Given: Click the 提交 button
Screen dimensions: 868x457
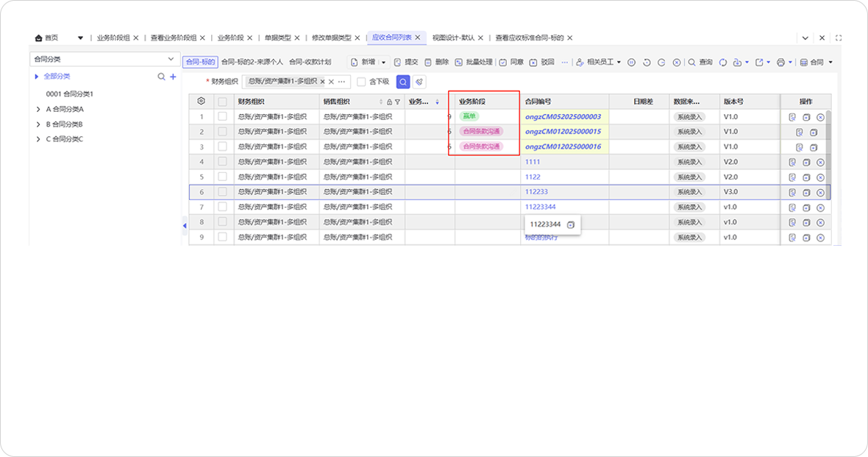Looking at the screenshot, I should tap(406, 63).
